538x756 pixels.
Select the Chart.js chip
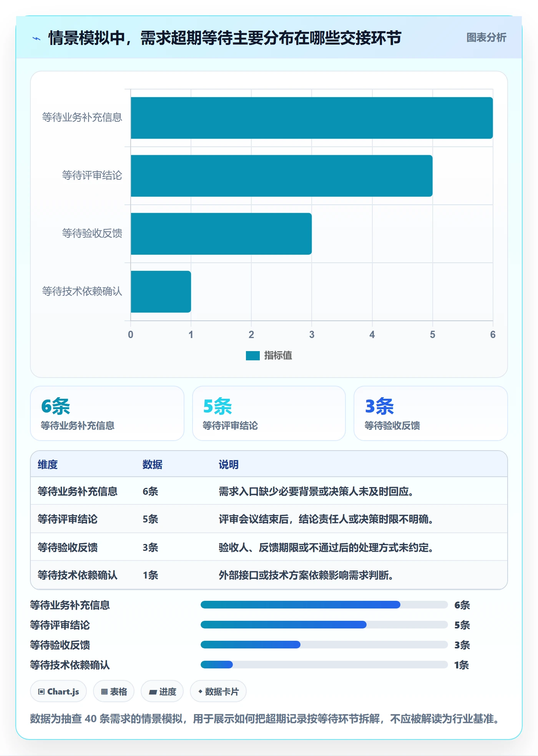click(58, 691)
